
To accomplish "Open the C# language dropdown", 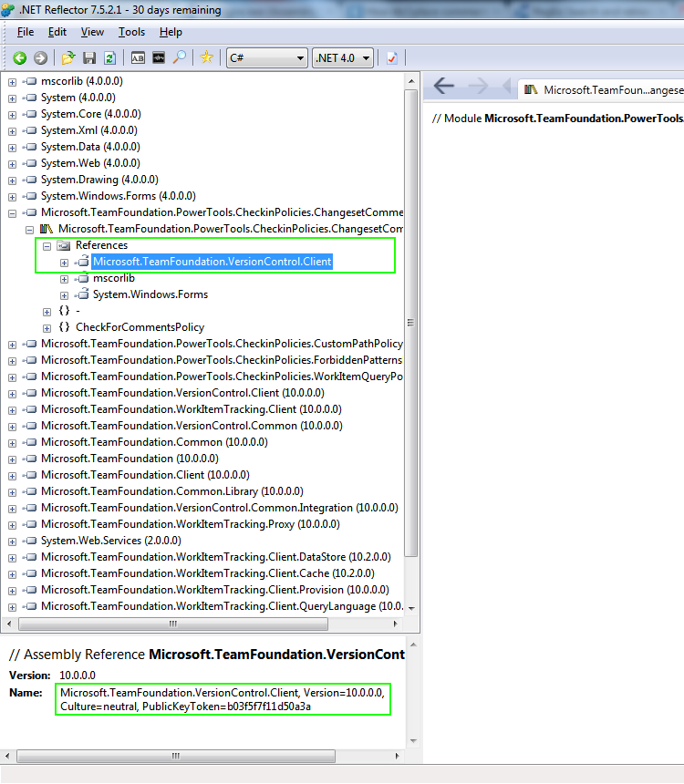I will tap(266, 58).
